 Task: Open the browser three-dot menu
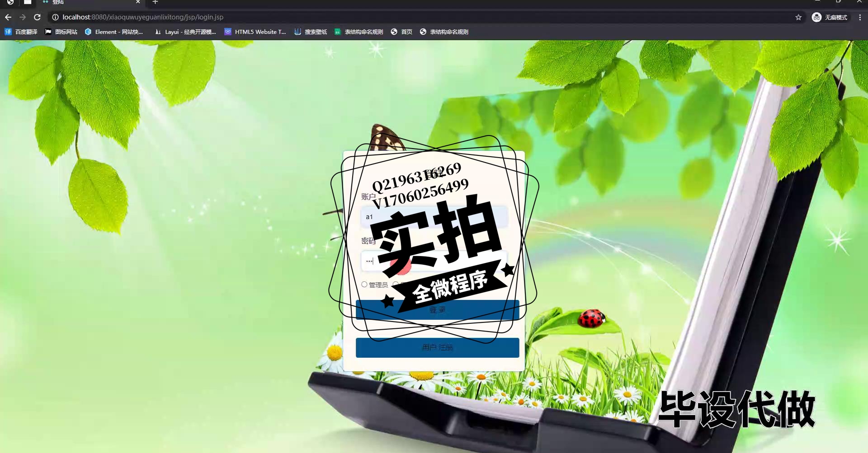coord(860,17)
